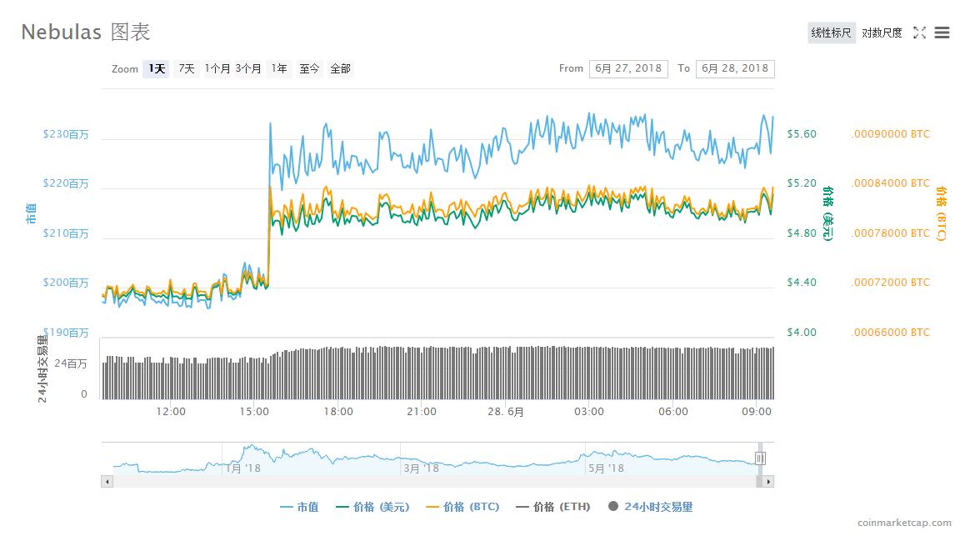Select 线性标尺 linear scale
Screen dimensions: 980x541
(831, 33)
